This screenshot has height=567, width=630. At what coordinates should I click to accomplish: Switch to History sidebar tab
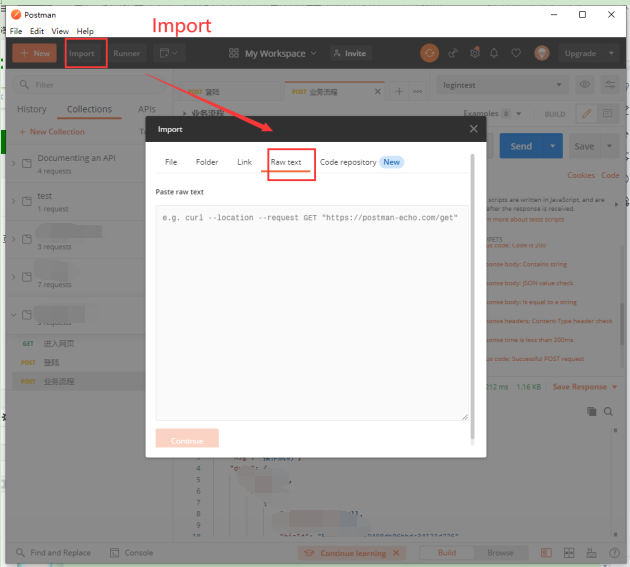(32, 109)
